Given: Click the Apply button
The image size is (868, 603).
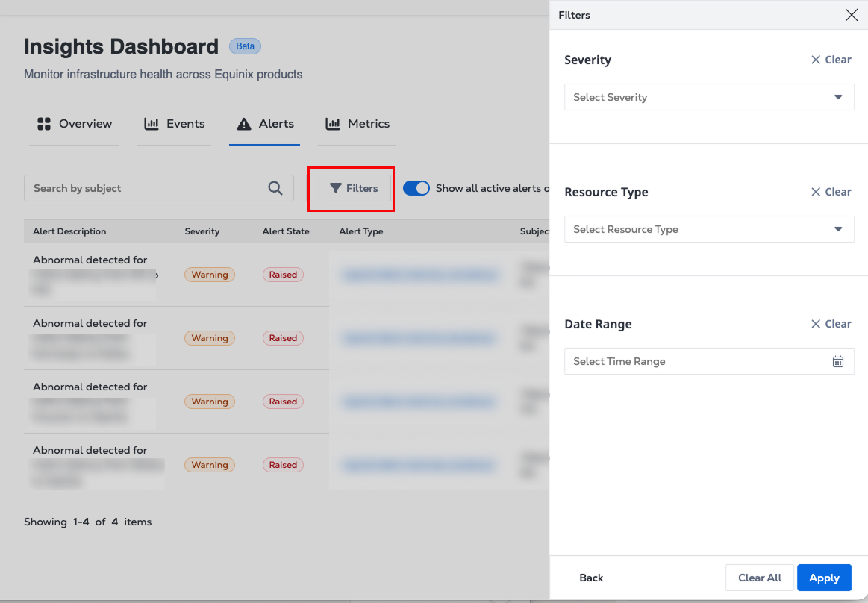Looking at the screenshot, I should 824,578.
